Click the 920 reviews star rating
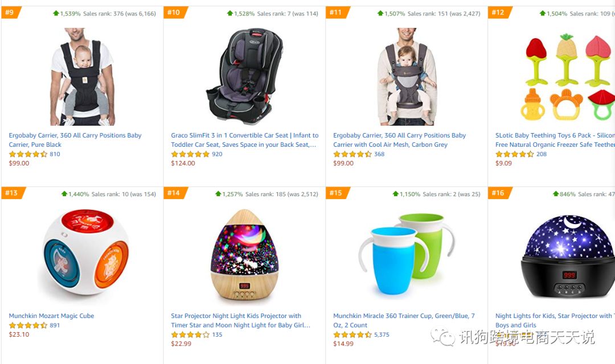The image size is (615, 364). [x=190, y=154]
